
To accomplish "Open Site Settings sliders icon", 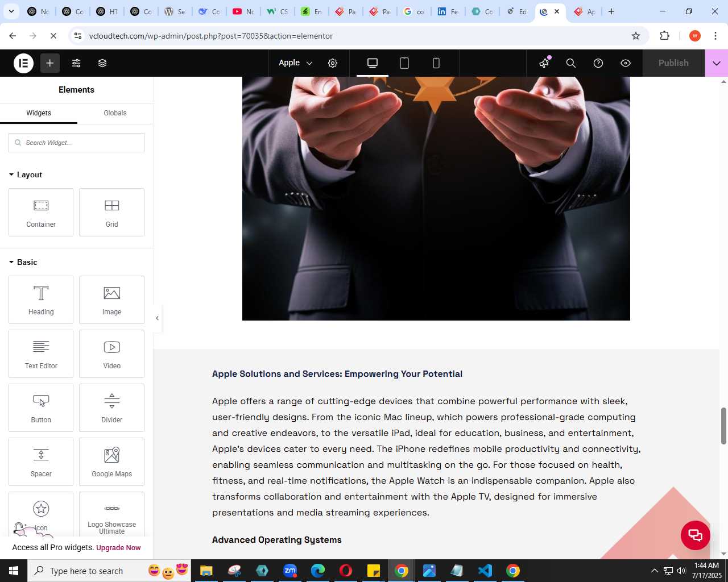I will coord(76,63).
